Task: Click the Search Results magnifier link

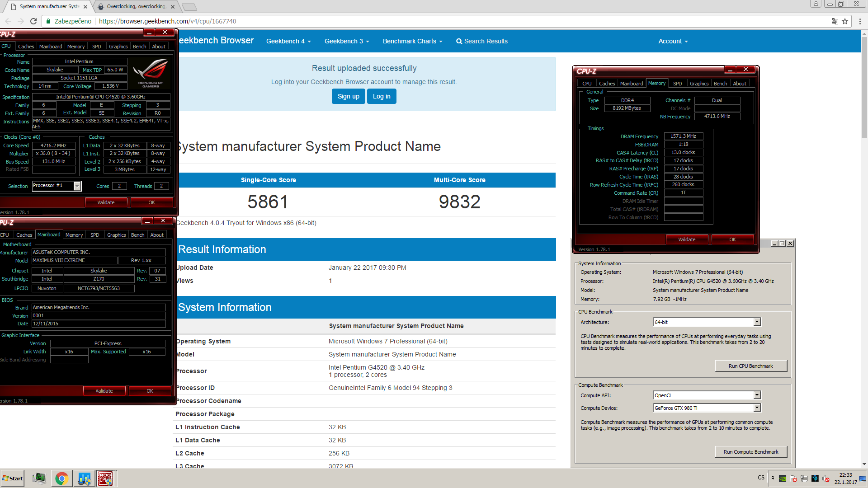Action: 482,41
